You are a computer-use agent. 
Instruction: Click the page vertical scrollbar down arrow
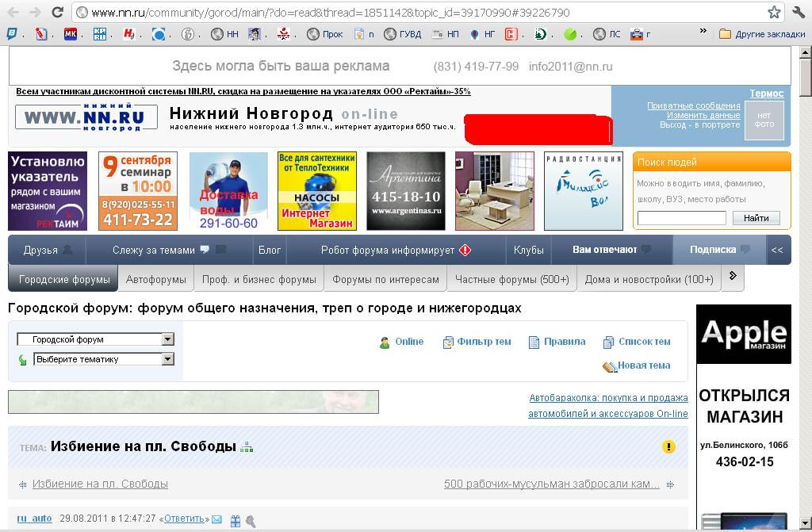point(806,522)
